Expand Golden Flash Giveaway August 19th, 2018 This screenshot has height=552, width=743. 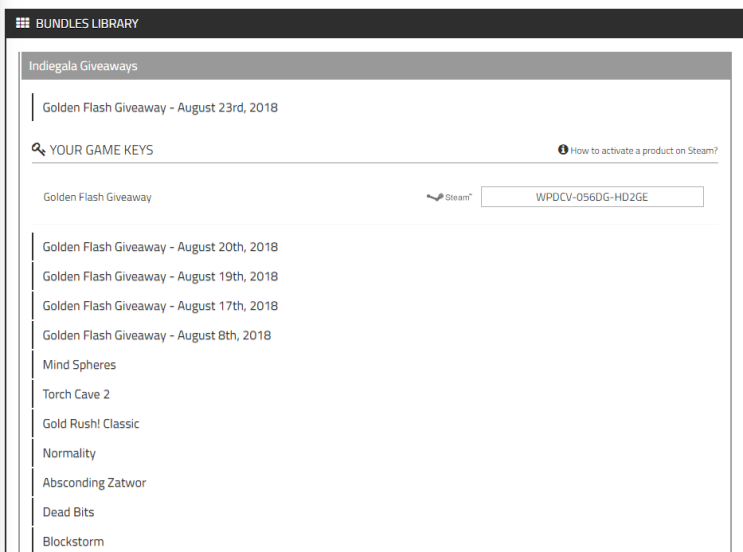point(160,276)
